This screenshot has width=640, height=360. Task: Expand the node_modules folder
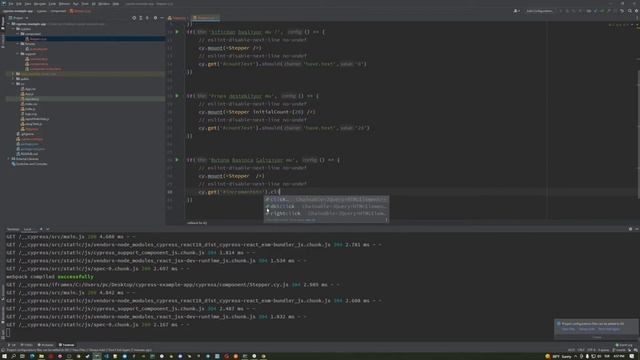point(13,74)
